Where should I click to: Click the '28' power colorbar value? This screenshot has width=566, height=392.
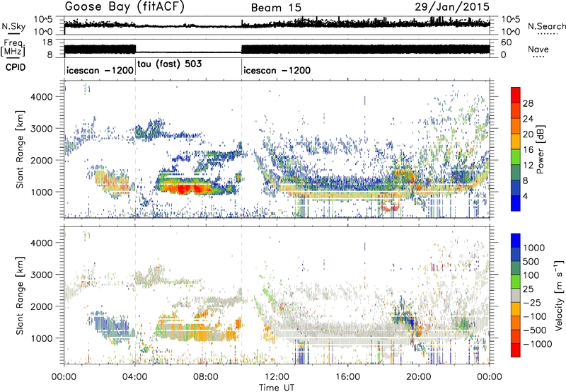coord(528,103)
